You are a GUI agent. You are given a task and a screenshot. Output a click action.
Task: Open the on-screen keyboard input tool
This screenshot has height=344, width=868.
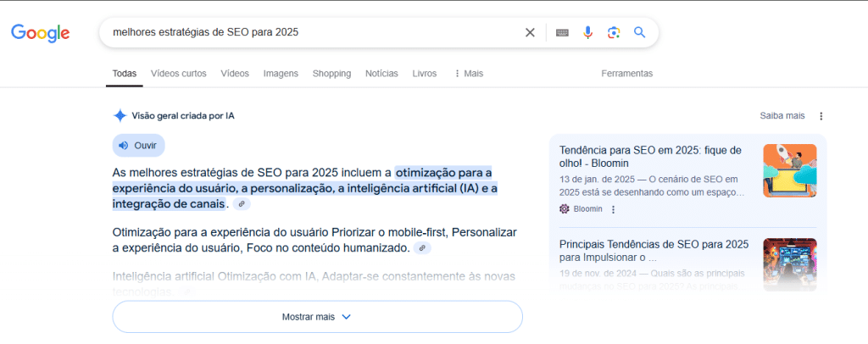(x=562, y=33)
